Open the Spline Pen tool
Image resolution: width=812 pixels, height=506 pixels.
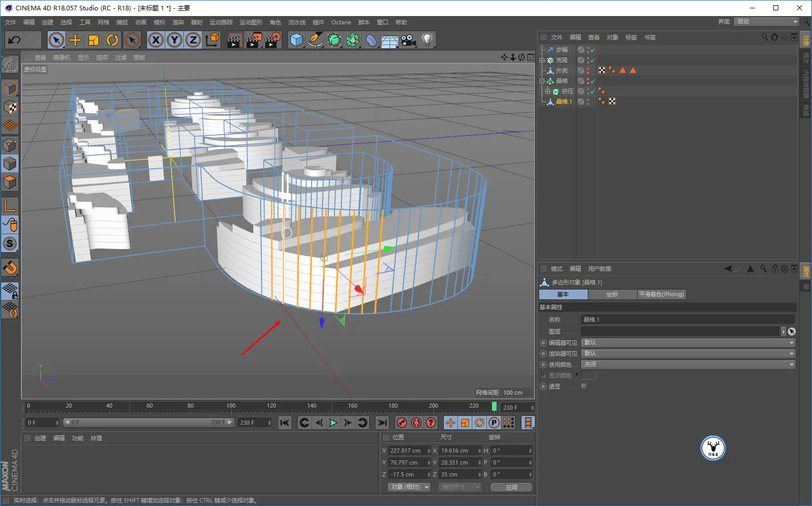click(x=315, y=40)
